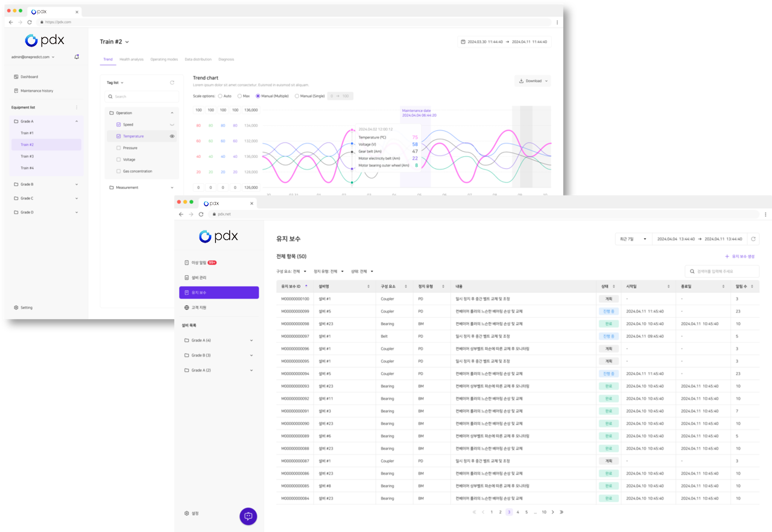This screenshot has height=532, width=772.
Task: Refresh the Tag list panel
Action: pyautogui.click(x=172, y=83)
